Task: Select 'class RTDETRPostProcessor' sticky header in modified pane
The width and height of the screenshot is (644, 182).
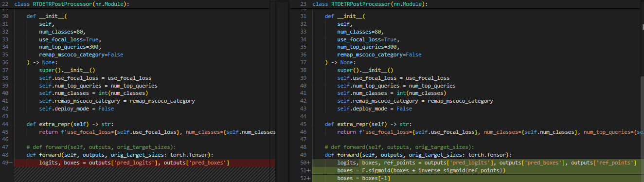Action: click(x=370, y=4)
